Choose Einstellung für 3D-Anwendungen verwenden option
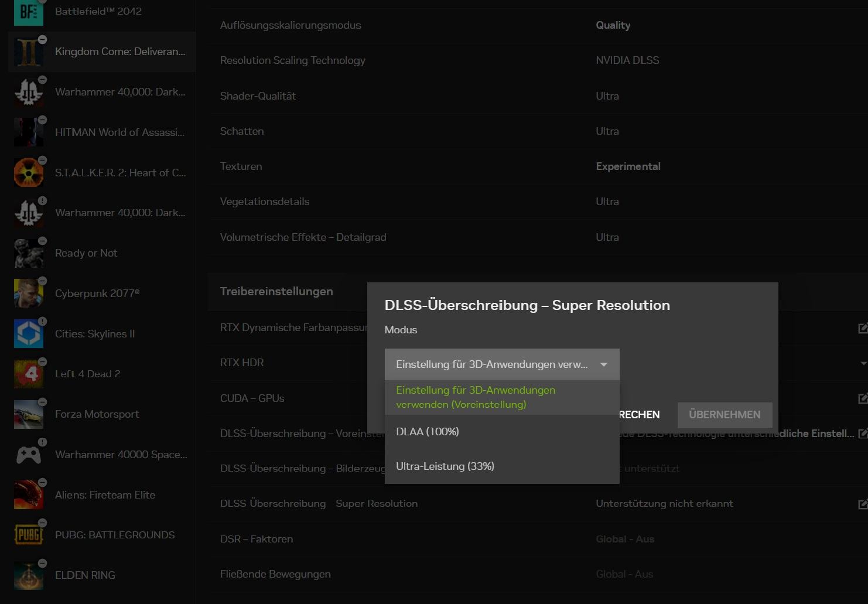Viewport: 868px width, 604px height. [x=502, y=397]
